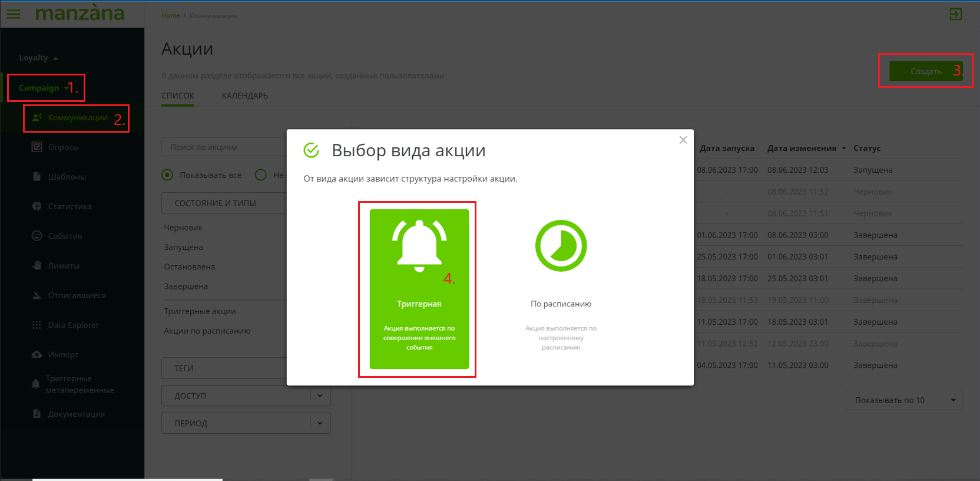The width and height of the screenshot is (980, 481).
Task: Expand the ДОСТУП dropdown
Action: [x=320, y=396]
